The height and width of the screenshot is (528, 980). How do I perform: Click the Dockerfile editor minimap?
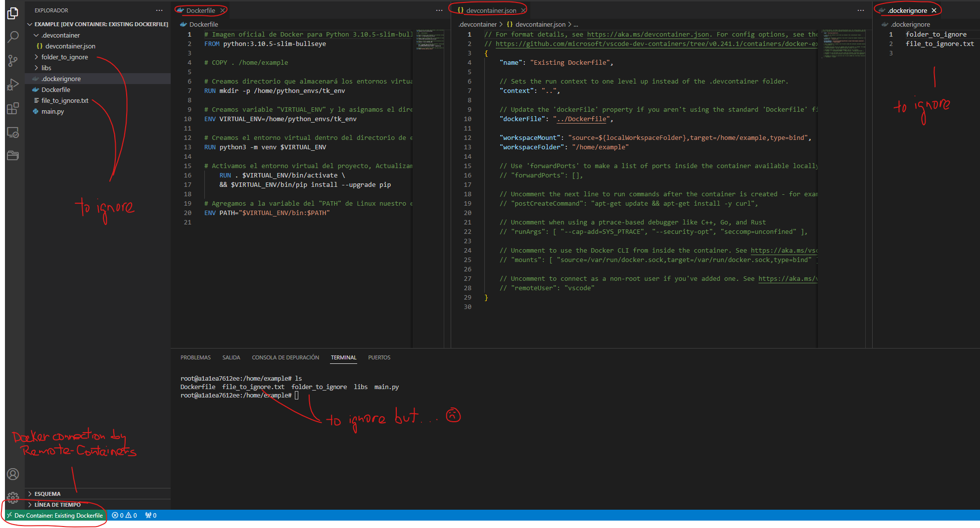click(x=430, y=40)
